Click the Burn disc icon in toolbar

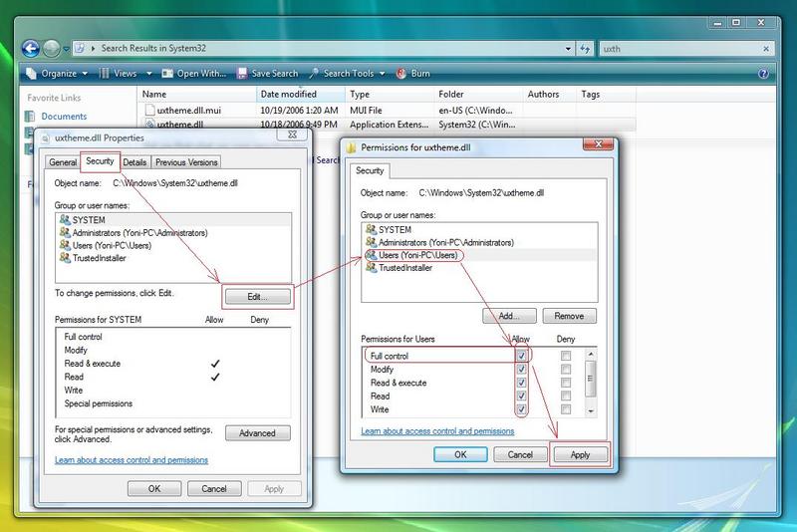pos(400,73)
